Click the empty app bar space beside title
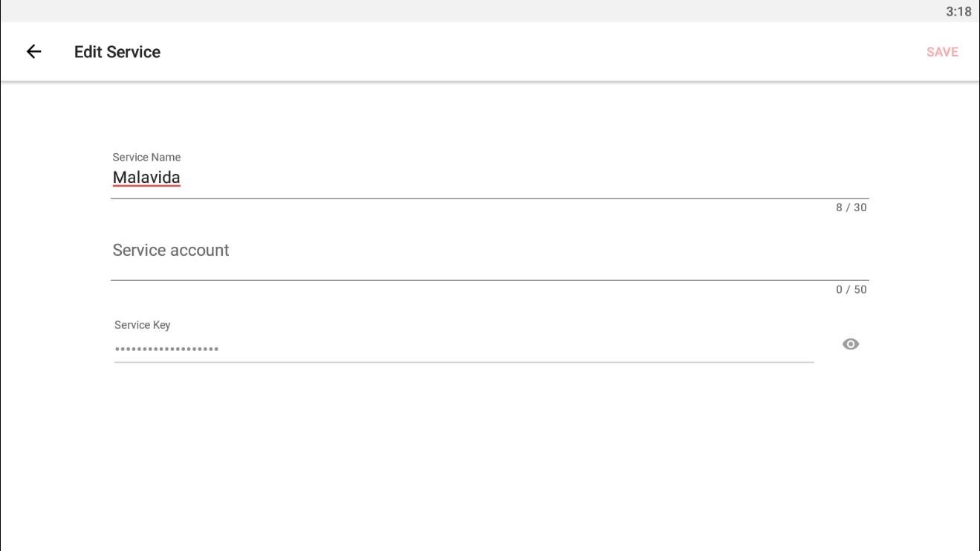 pos(542,51)
